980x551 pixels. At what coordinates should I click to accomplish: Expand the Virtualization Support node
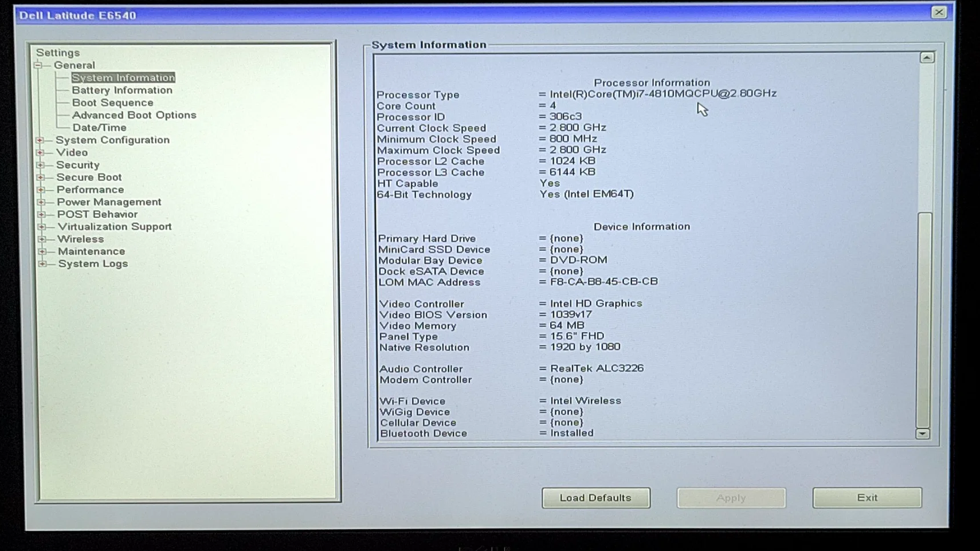(x=42, y=227)
